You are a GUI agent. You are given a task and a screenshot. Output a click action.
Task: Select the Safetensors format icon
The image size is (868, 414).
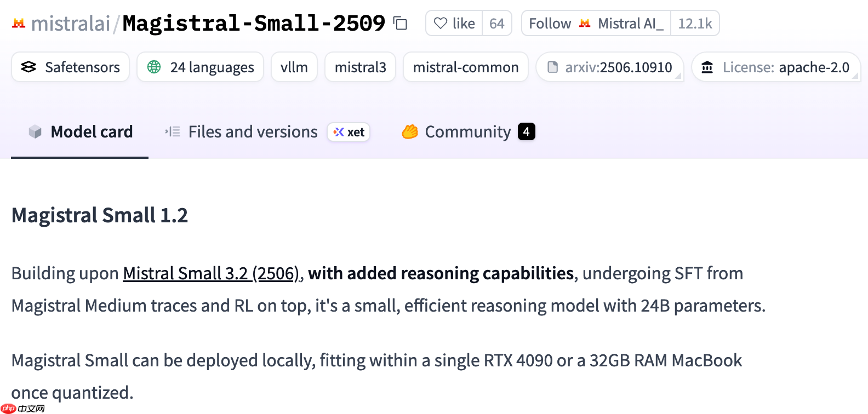[x=29, y=67]
